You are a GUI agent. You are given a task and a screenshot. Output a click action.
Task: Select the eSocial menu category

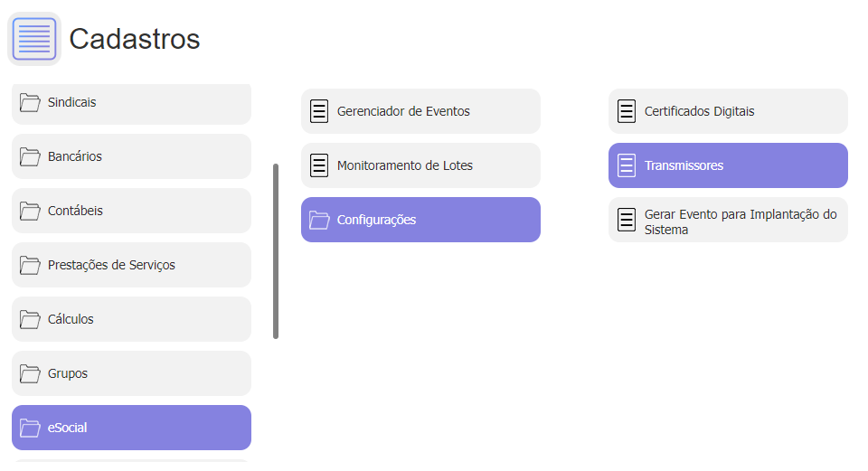(x=131, y=428)
